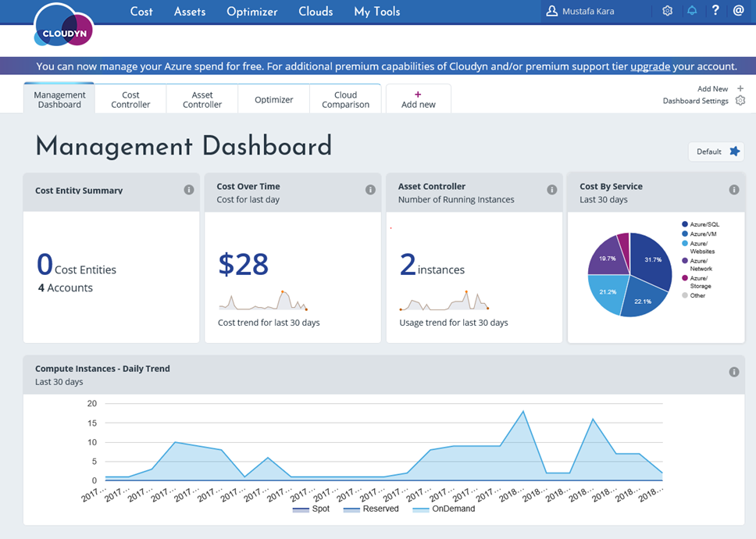Screen dimensions: 756x539
Task: Open the Dashboard Settings link
Action: 695,101
